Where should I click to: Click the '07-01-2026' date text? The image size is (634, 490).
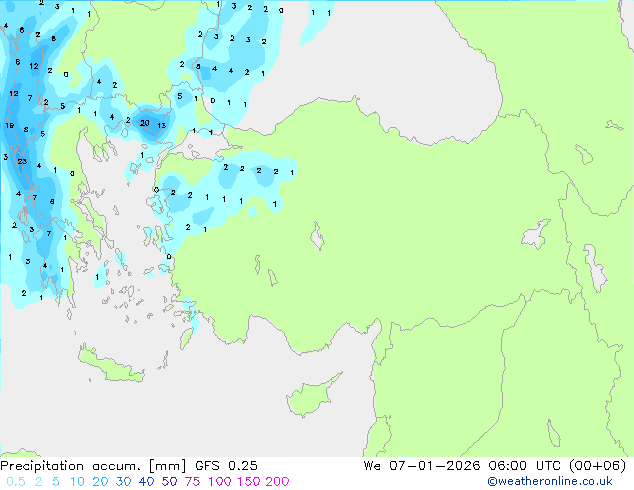click(x=434, y=466)
